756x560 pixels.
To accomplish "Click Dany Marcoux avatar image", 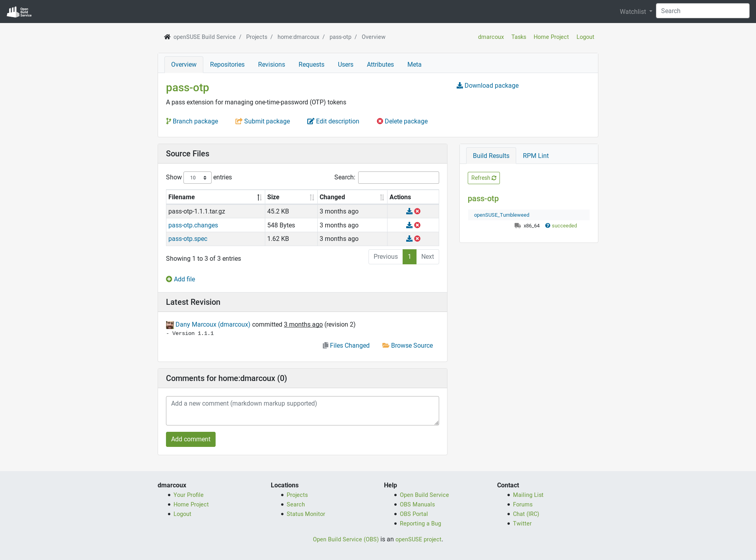I will (x=170, y=325).
